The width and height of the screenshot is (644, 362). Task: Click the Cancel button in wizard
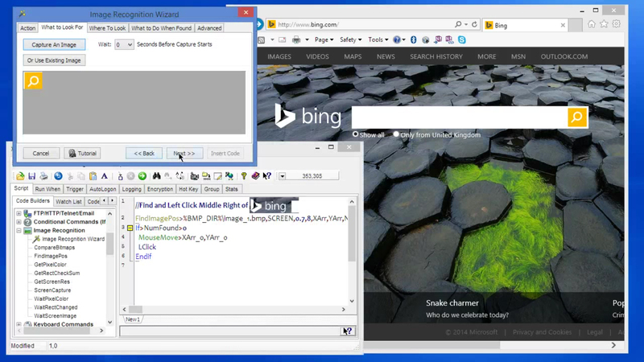(41, 153)
